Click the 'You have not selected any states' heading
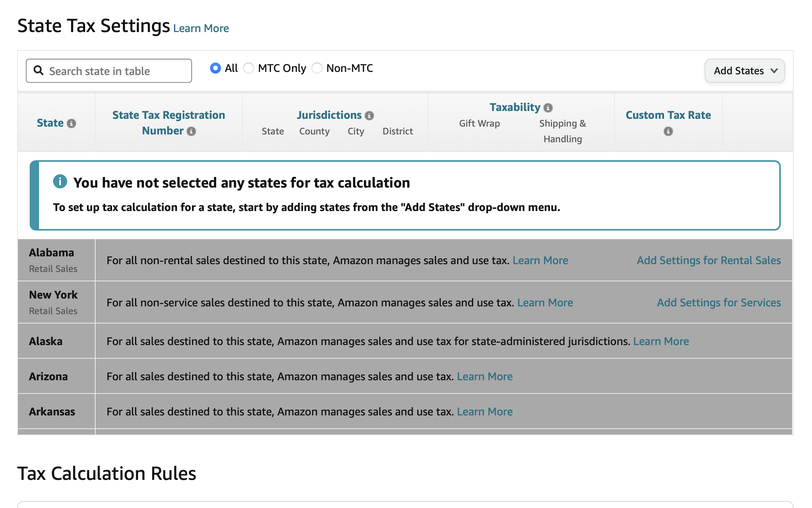Viewport: 812px width, 508px height. (242, 182)
